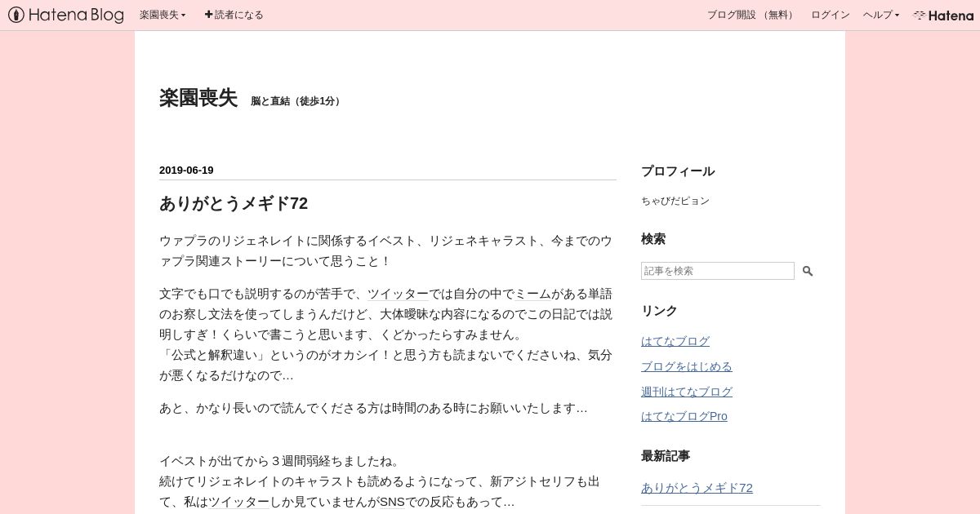The height and width of the screenshot is (514, 980).
Task: Open ブログ開設（無料） link
Action: (751, 15)
